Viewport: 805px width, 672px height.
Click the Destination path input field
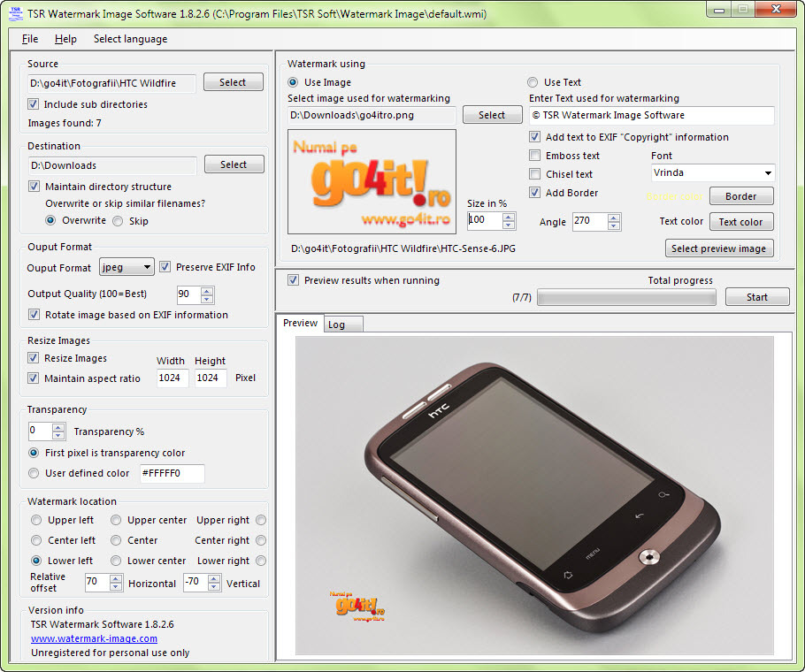(x=112, y=165)
